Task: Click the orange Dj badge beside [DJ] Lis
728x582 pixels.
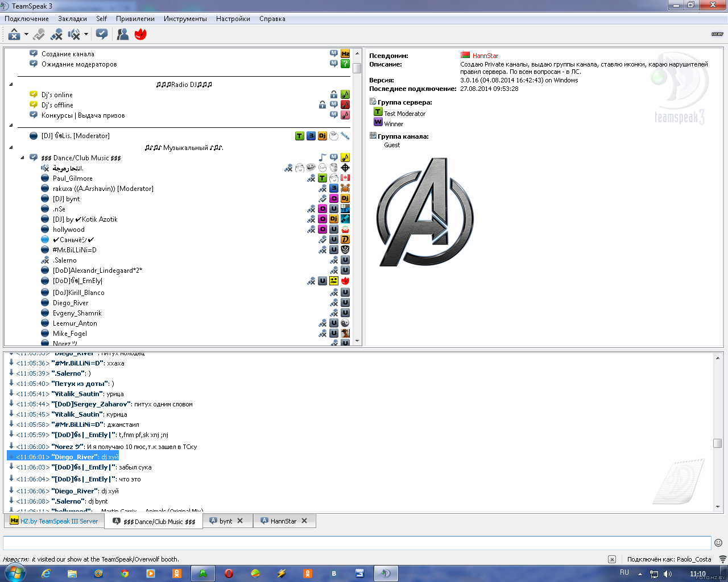Action: [x=322, y=136]
